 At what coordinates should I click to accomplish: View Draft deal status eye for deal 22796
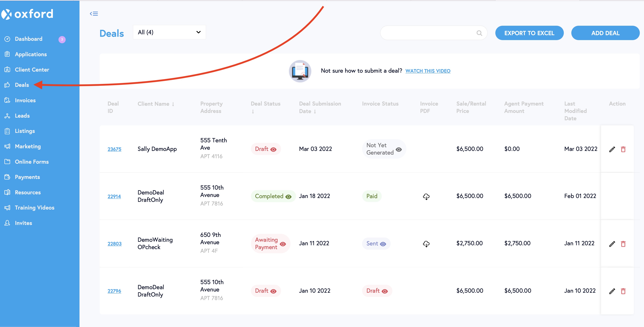pyautogui.click(x=273, y=291)
